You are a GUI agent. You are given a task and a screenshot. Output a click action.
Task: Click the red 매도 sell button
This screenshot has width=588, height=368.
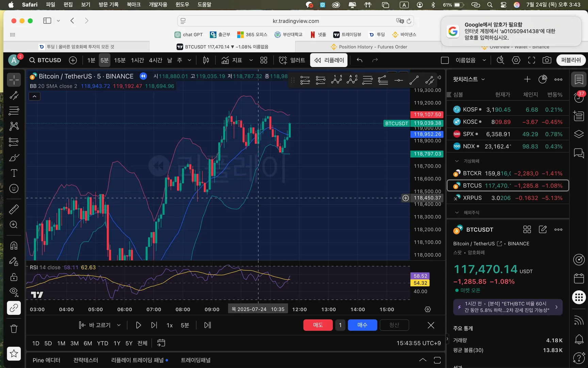[317, 325]
